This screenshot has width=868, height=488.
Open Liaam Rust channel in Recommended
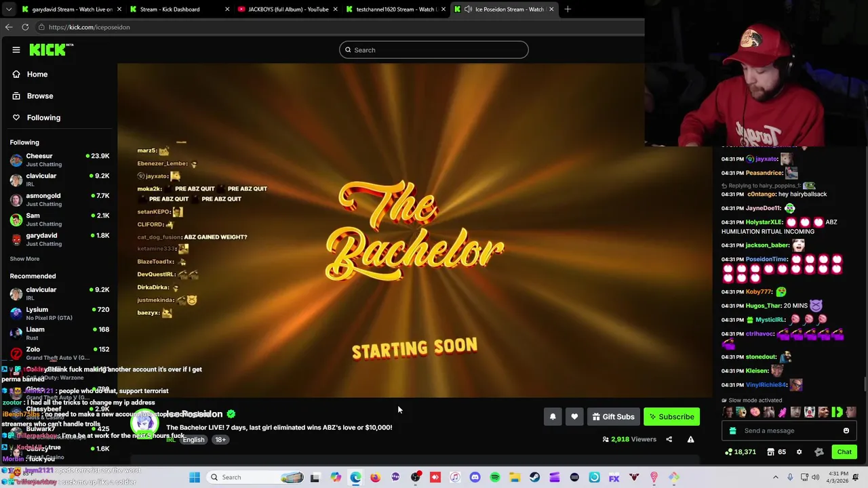tap(60, 333)
